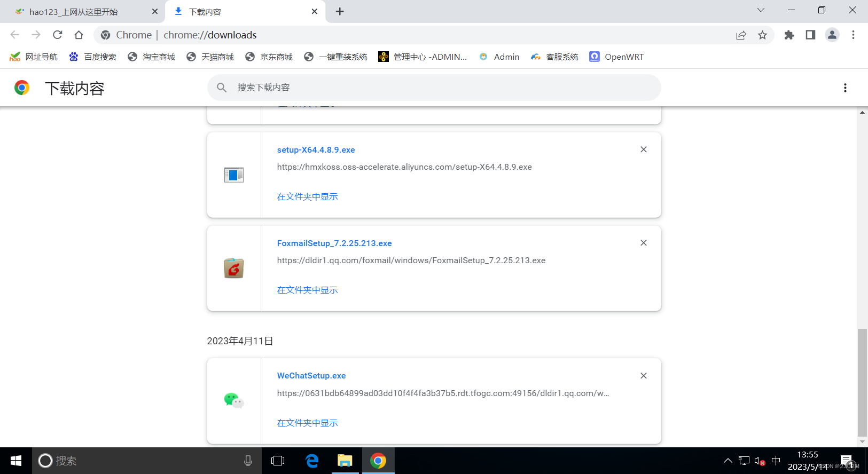Click the Foxmail dldir1.qq.com source URL
This screenshot has height=474, width=868.
(x=411, y=260)
